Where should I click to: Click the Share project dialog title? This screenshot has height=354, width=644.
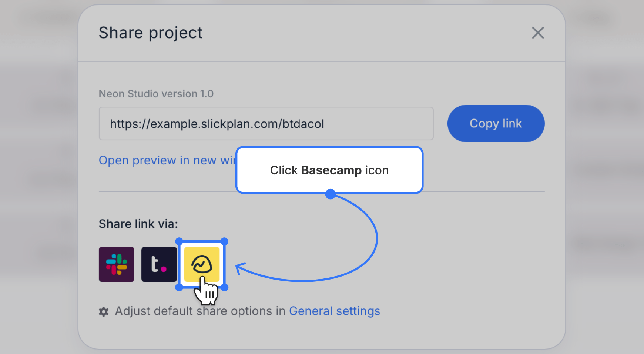click(150, 33)
